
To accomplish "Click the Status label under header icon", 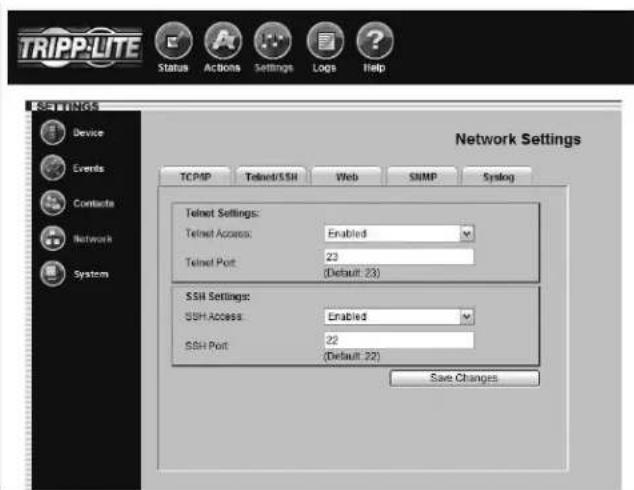I will tap(173, 68).
